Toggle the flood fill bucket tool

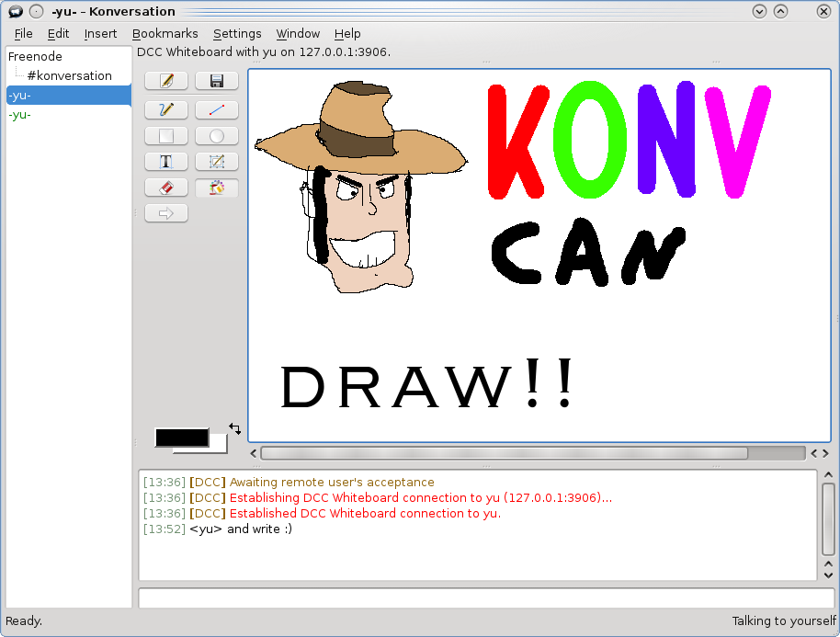[x=217, y=188]
